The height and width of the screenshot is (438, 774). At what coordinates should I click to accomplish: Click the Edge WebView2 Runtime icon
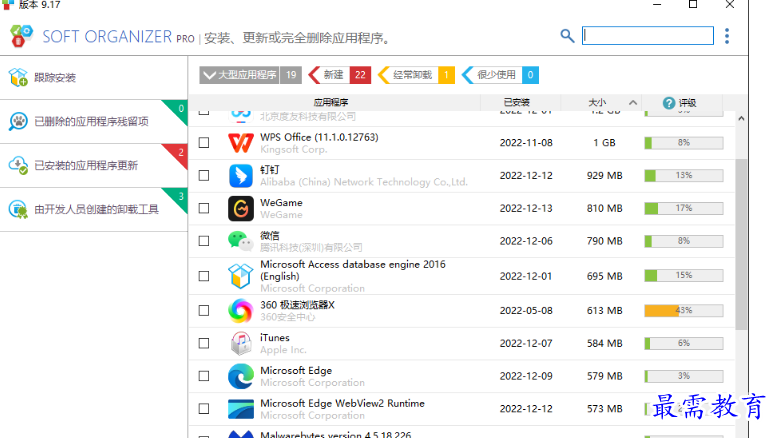click(x=241, y=409)
